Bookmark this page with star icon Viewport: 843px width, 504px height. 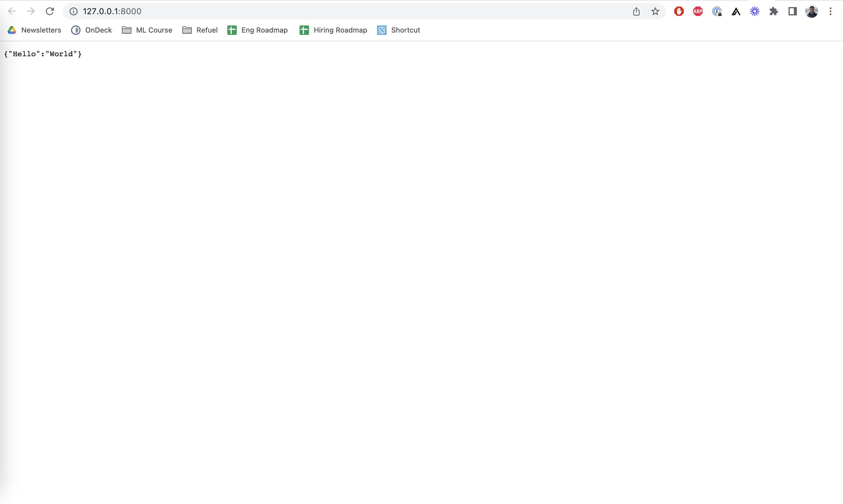point(655,12)
